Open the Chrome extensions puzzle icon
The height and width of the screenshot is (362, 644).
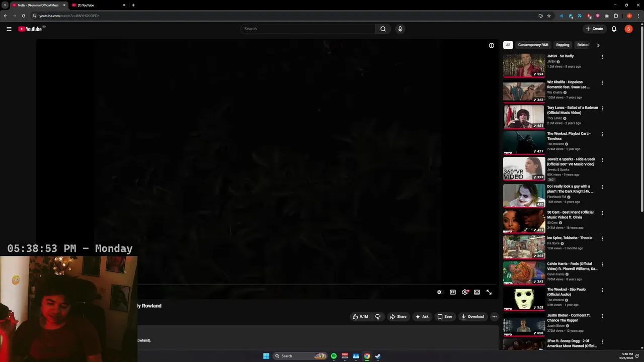click(x=616, y=16)
